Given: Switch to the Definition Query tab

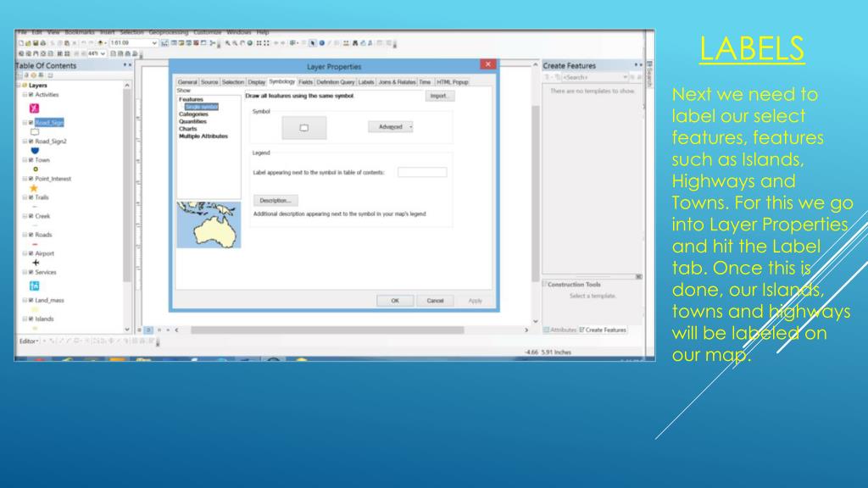Looking at the screenshot, I should [336, 82].
